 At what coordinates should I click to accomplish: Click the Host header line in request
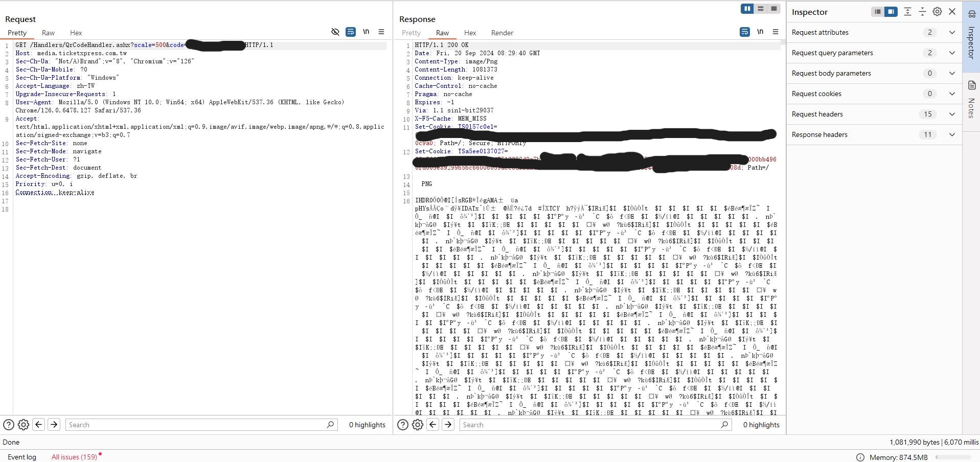coord(71,53)
